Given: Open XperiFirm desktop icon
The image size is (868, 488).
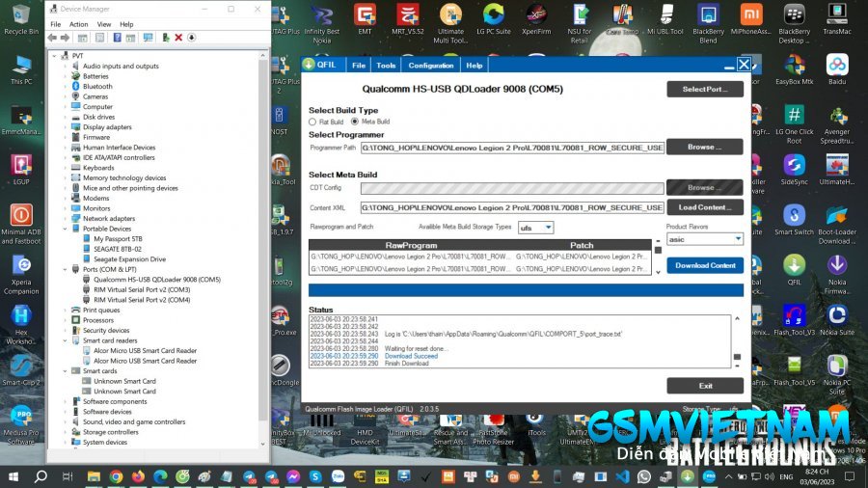Looking at the screenshot, I should coord(536,20).
